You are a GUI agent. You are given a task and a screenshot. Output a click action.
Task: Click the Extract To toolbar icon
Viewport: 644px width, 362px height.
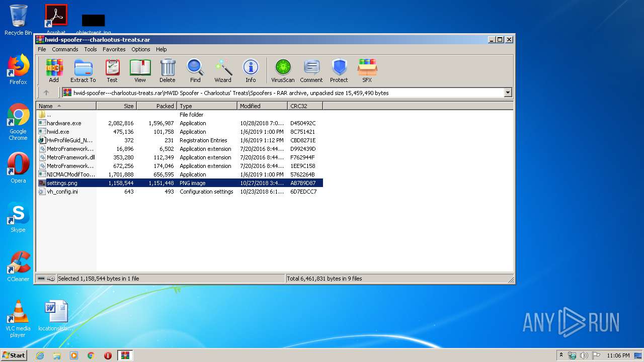coord(83,71)
